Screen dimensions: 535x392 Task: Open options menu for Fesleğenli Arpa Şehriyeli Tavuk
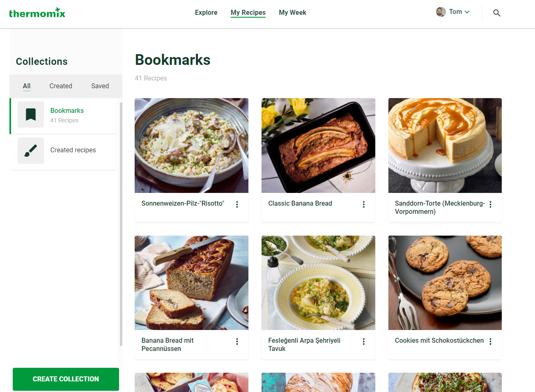[364, 342]
